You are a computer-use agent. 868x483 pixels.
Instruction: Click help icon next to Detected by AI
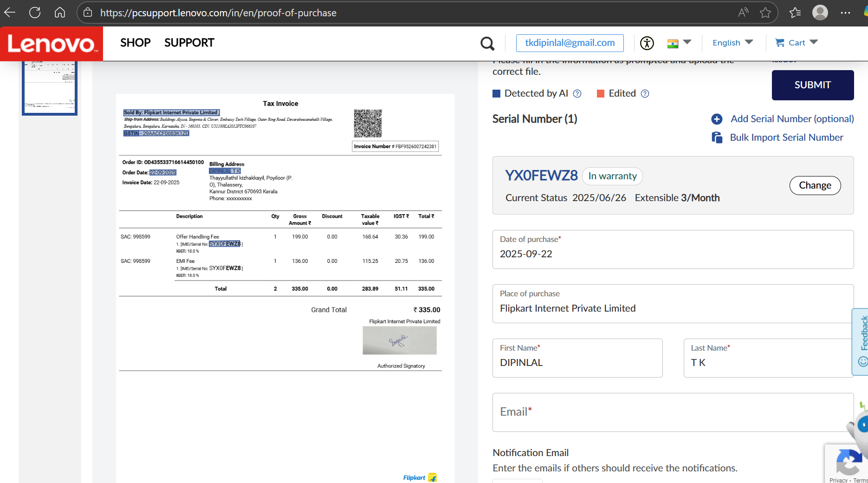point(577,94)
